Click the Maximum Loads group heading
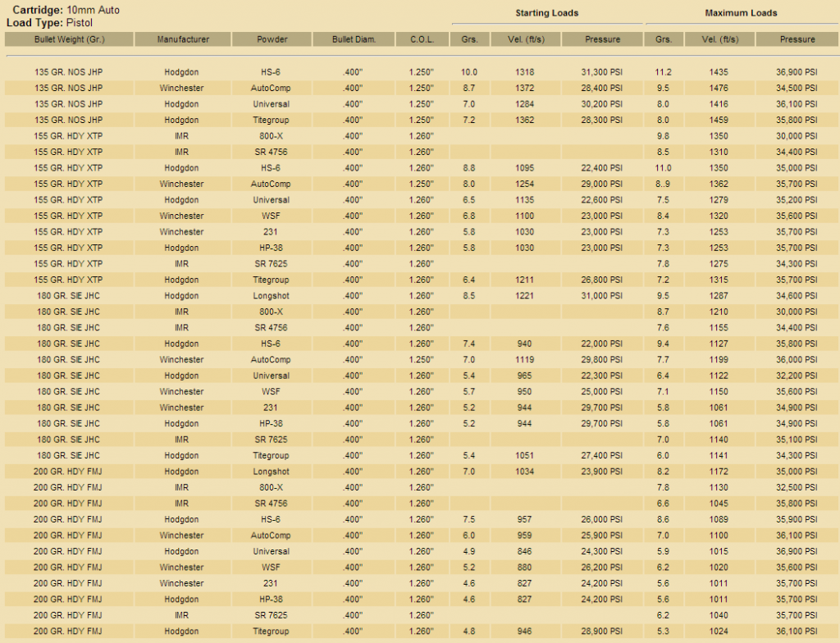The image size is (840, 643). pos(741,13)
